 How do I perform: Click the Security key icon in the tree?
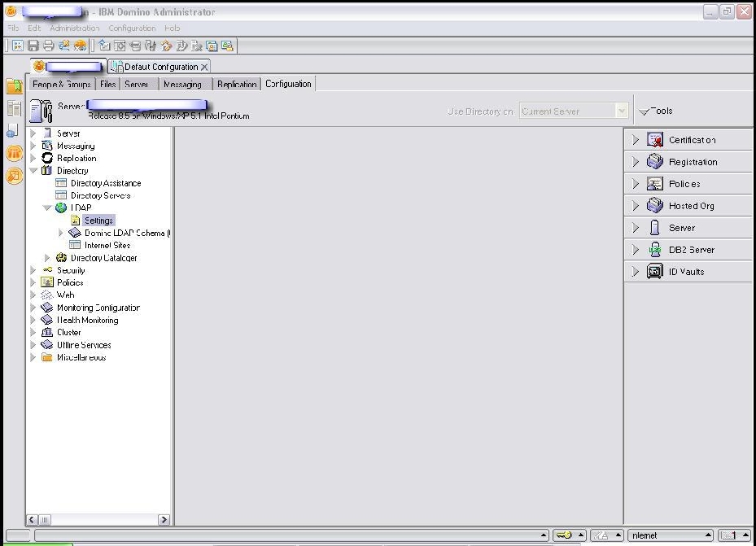point(47,270)
